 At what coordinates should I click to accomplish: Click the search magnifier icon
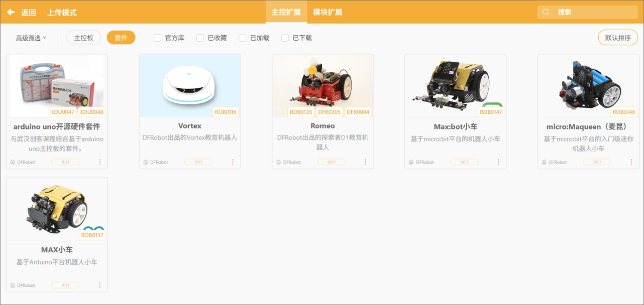coord(546,12)
